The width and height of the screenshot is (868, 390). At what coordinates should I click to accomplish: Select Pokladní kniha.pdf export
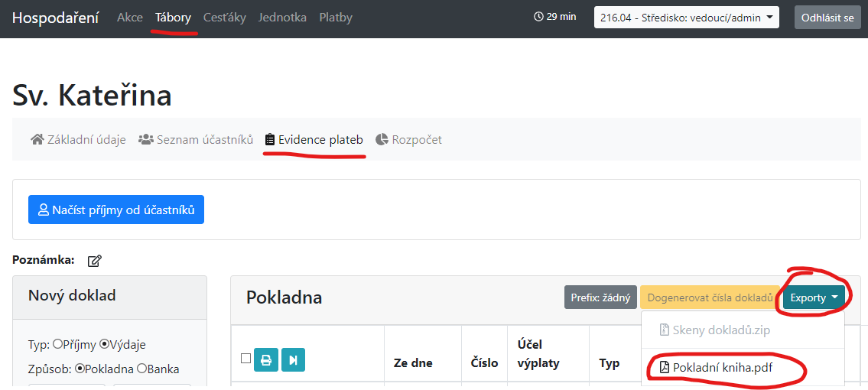point(743,367)
